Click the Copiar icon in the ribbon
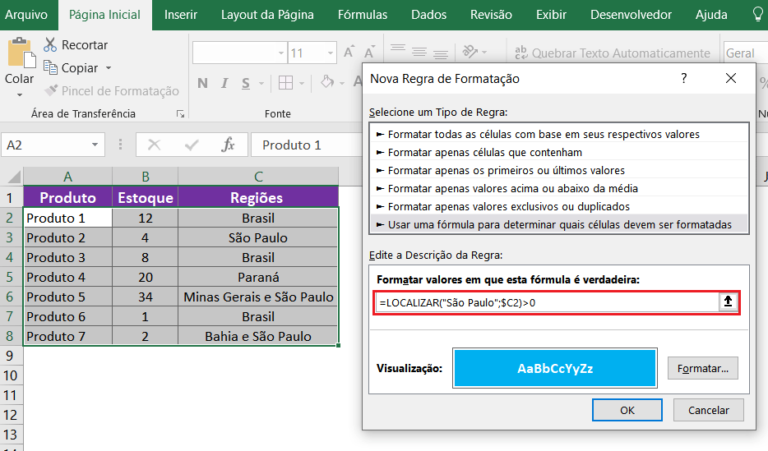 pos(50,68)
